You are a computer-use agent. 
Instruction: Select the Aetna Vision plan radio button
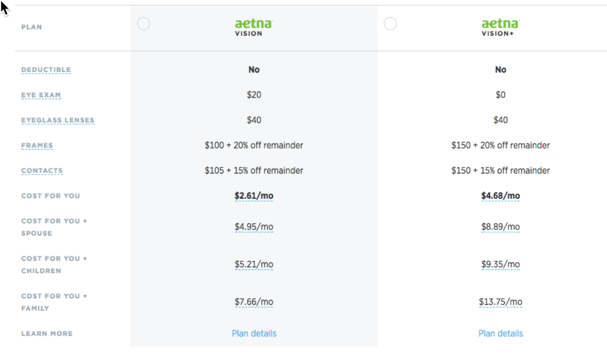tap(144, 24)
